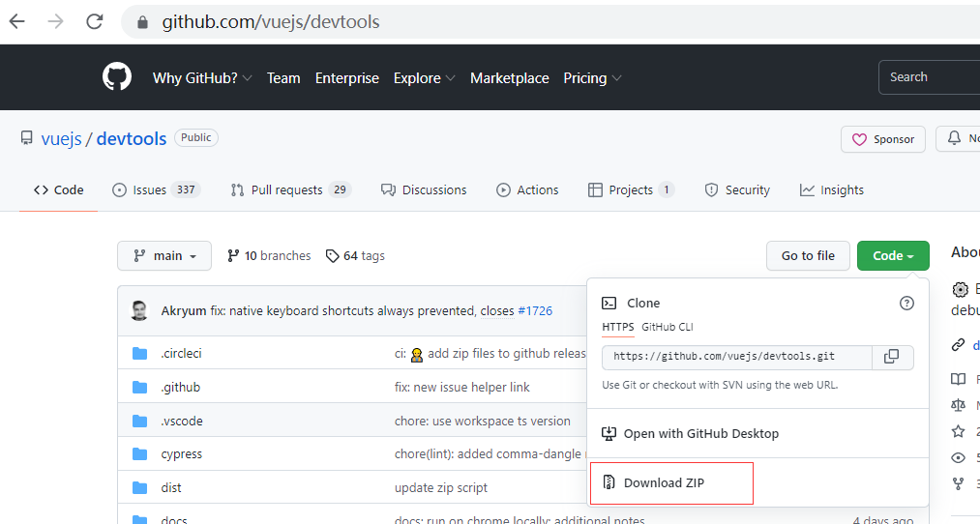The image size is (980, 524).
Task: Open the main branch selector dropdown
Action: coord(164,256)
